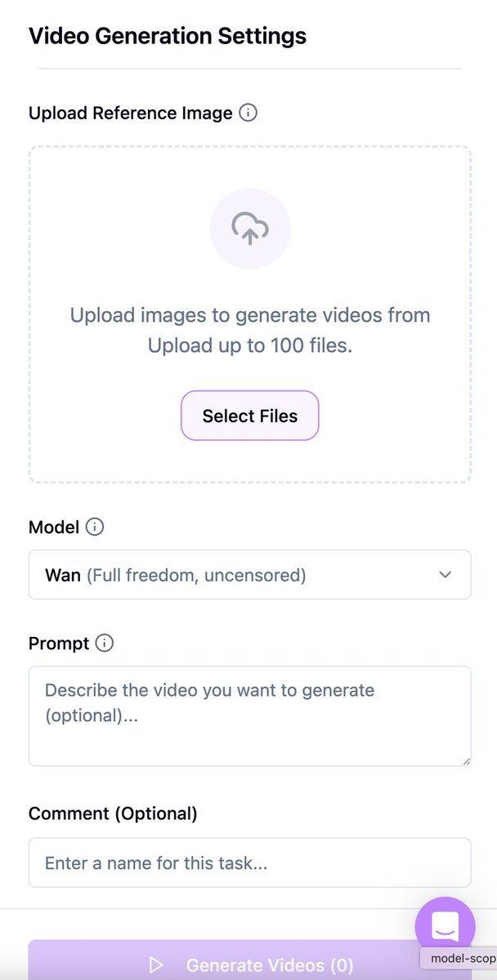The width and height of the screenshot is (497, 980).
Task: Click the Comment (Optional) label
Action: coord(113,813)
